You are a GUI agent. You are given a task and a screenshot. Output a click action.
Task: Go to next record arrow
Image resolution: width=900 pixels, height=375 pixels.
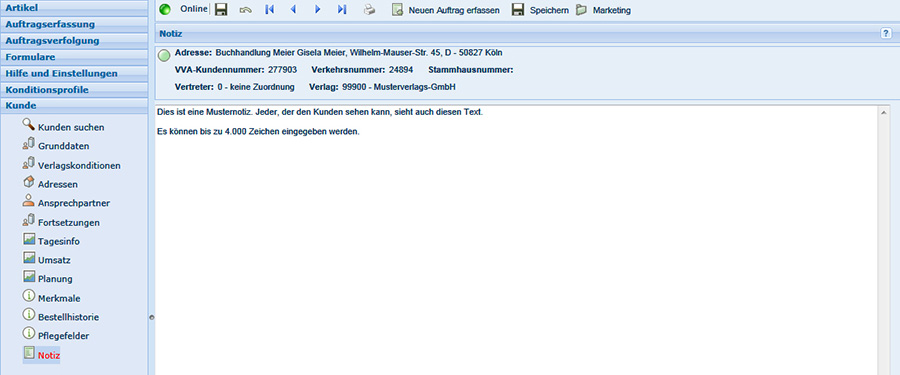[317, 10]
